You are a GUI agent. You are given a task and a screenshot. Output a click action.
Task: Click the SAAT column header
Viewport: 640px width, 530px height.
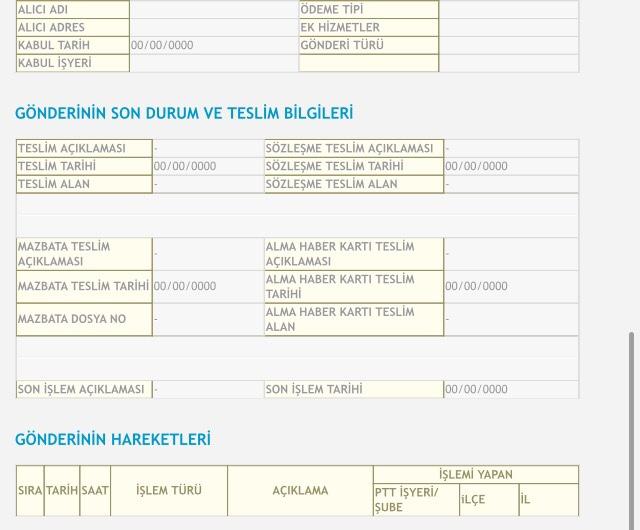(x=95, y=491)
